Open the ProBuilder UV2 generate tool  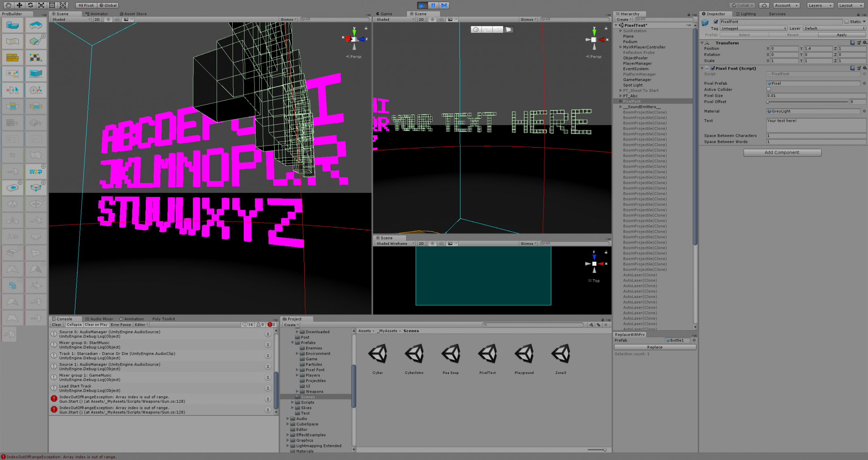point(36,172)
